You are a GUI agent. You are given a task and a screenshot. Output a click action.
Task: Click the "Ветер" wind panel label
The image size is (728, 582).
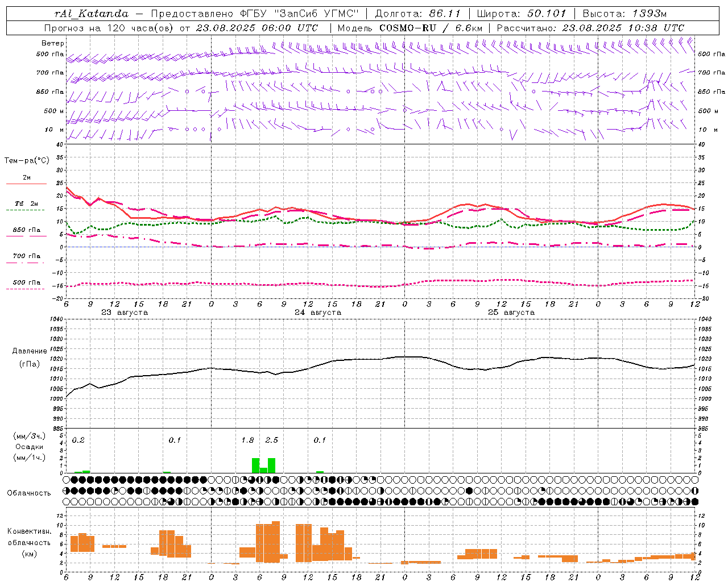[53, 43]
